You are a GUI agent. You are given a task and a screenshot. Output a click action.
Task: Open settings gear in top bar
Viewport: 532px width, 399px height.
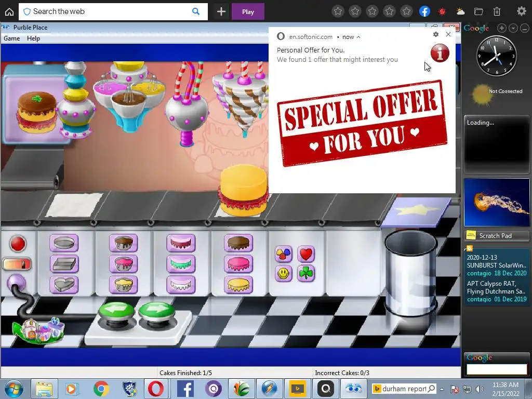coord(521,11)
